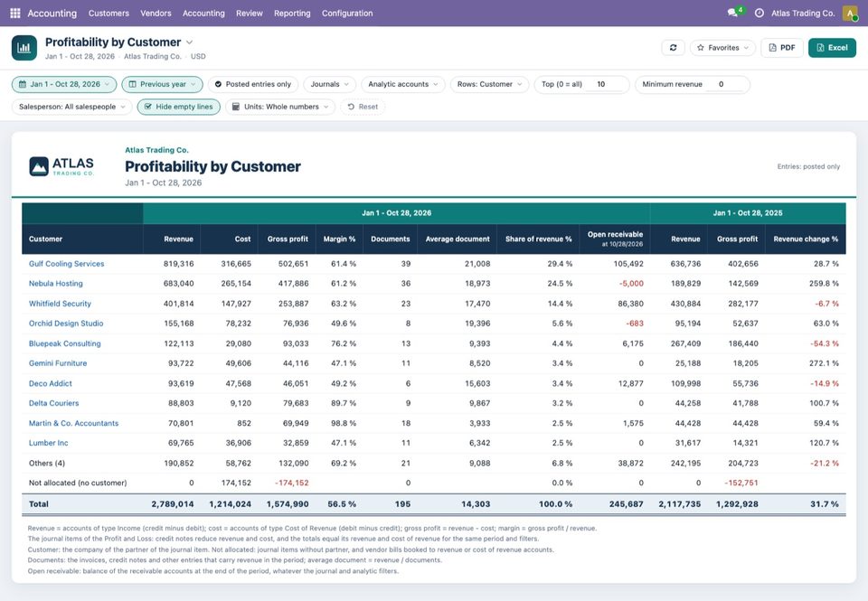
Task: Click the total open receivable 245,687
Action: click(x=626, y=504)
